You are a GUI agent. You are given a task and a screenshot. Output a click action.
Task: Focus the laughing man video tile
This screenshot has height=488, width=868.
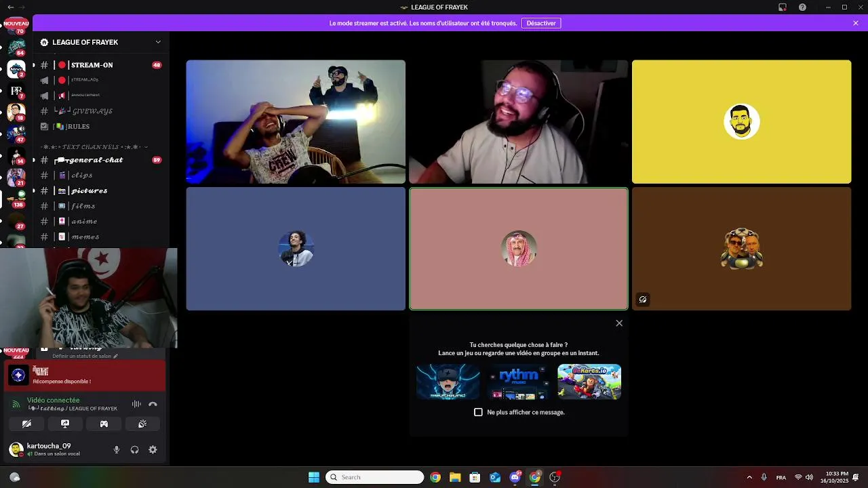pyautogui.click(x=296, y=122)
